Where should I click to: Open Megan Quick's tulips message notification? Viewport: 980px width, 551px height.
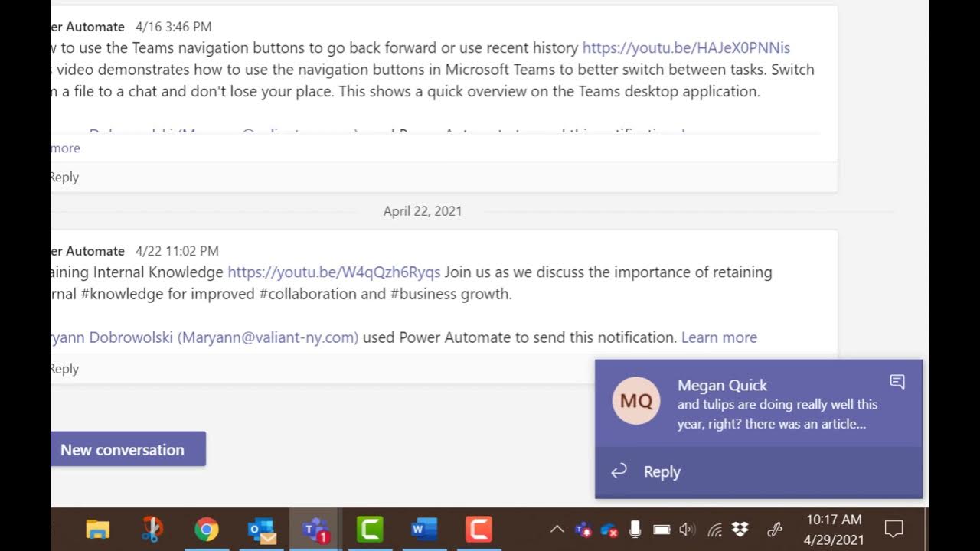pos(777,414)
